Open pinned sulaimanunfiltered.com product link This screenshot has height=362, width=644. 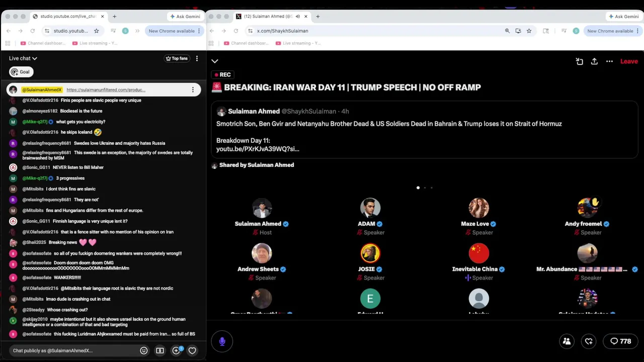click(106, 89)
